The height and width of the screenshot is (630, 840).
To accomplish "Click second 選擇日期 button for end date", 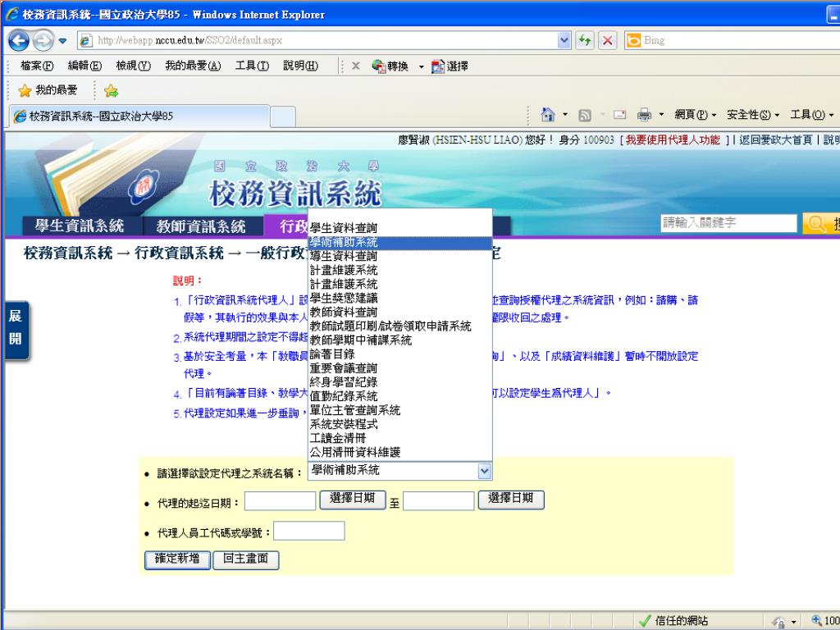I will click(x=511, y=499).
